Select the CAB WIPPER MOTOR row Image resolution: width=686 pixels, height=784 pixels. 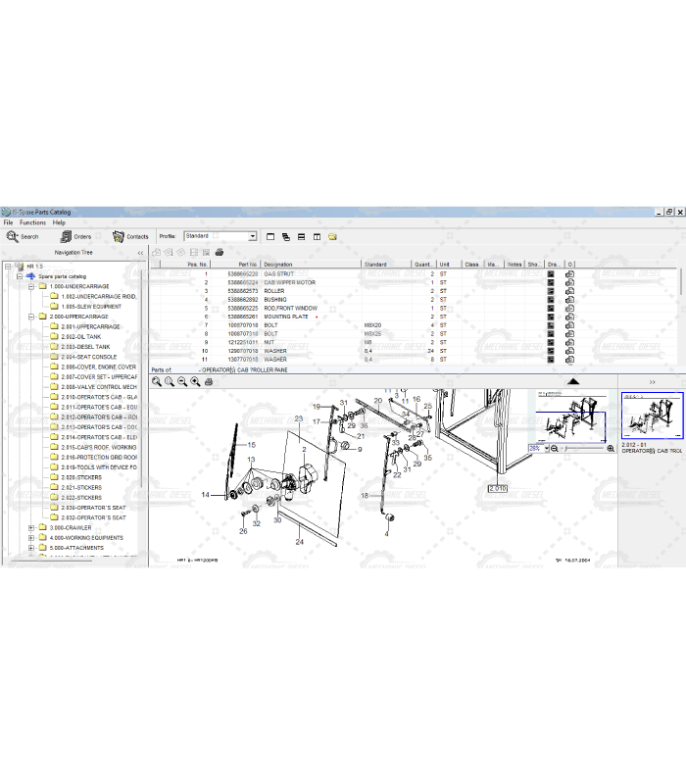click(289, 282)
